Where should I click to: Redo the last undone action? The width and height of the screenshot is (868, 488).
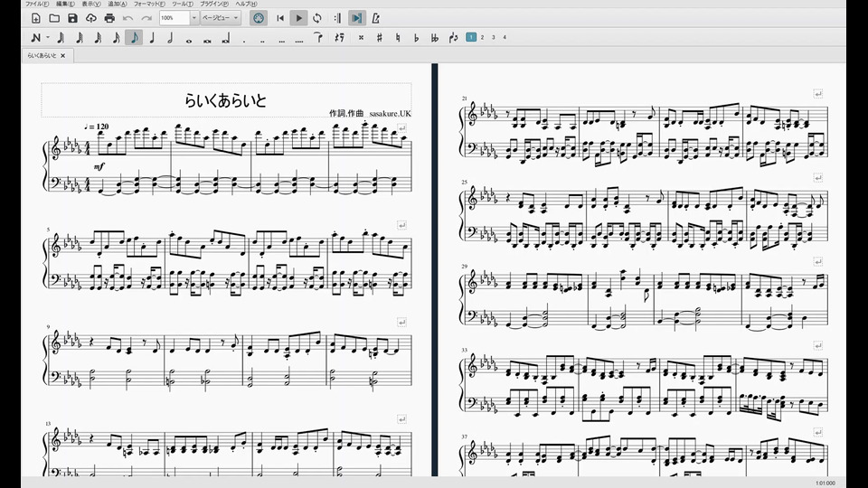pyautogui.click(x=146, y=18)
